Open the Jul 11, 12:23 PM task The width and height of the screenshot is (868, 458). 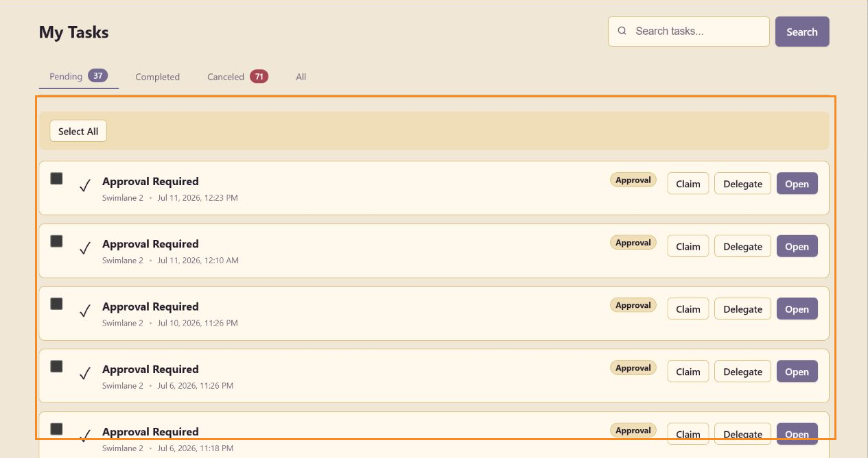pos(797,184)
